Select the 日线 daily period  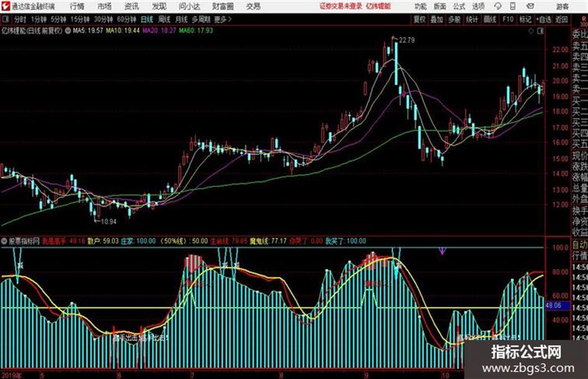147,19
